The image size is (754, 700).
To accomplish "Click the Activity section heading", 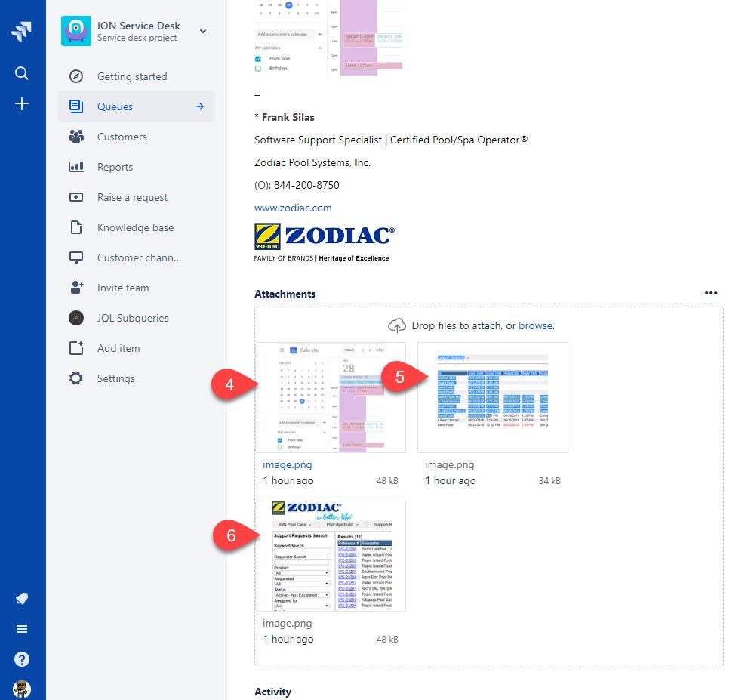I will point(272,692).
